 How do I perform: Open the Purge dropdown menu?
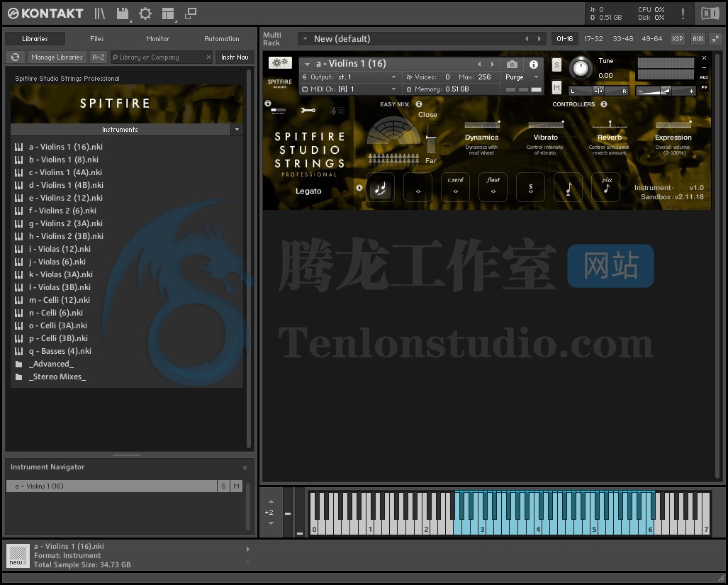(522, 77)
